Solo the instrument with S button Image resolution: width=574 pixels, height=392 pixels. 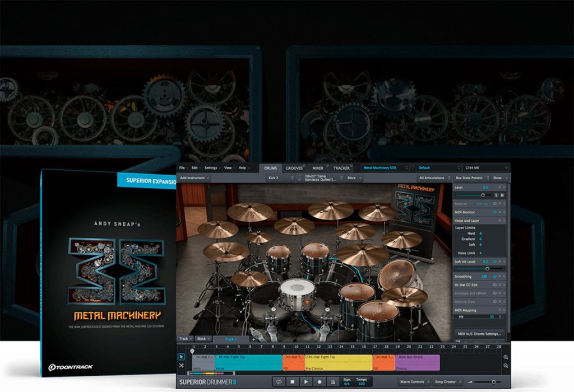496,195
